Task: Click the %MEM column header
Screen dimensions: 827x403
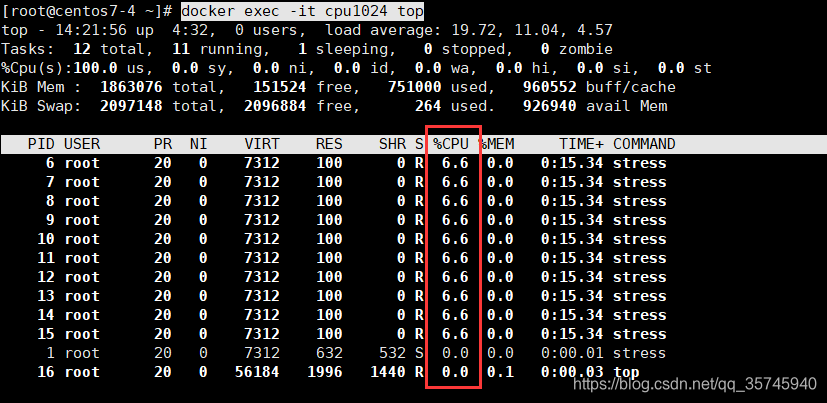Action: pyautogui.click(x=496, y=144)
